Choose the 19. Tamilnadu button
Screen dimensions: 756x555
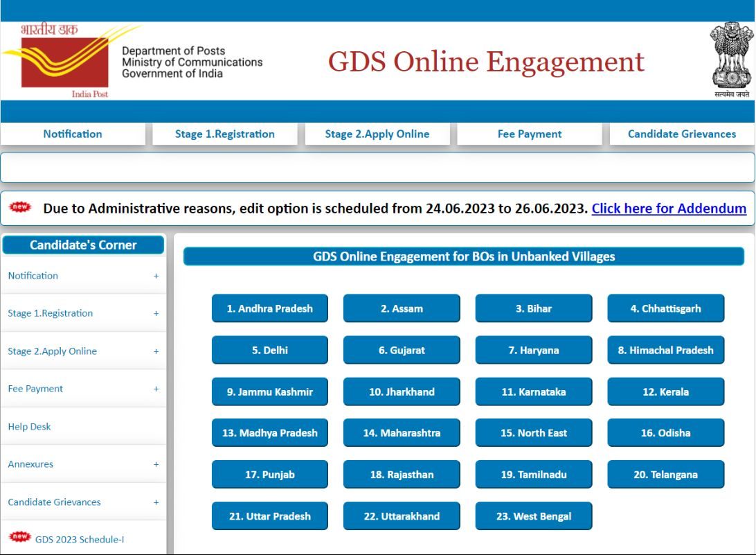click(534, 475)
